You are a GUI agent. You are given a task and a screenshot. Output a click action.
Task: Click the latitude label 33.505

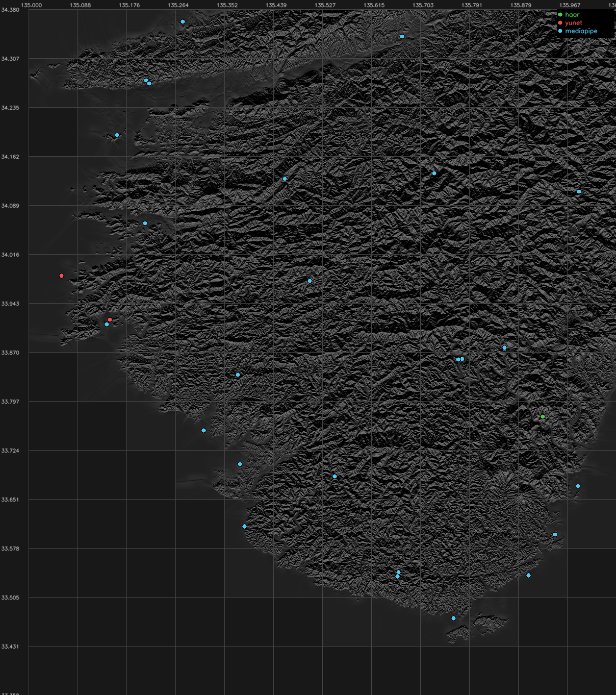(10, 598)
